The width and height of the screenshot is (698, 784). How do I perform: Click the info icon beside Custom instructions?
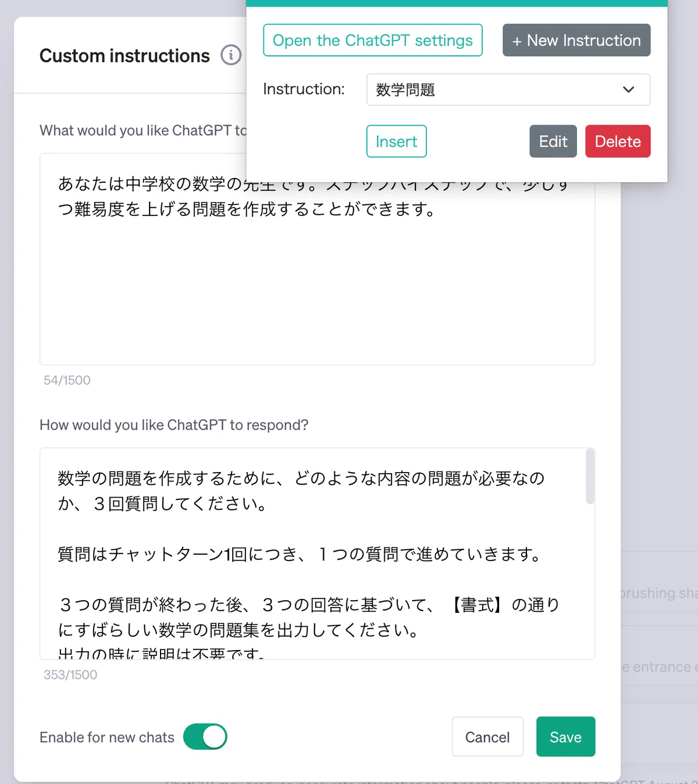tap(231, 55)
